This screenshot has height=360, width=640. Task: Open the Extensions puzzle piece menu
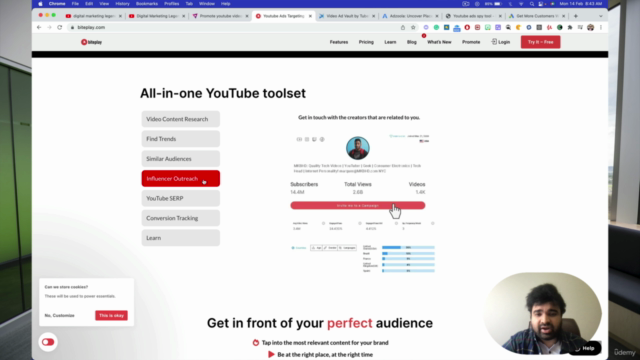[570, 27]
